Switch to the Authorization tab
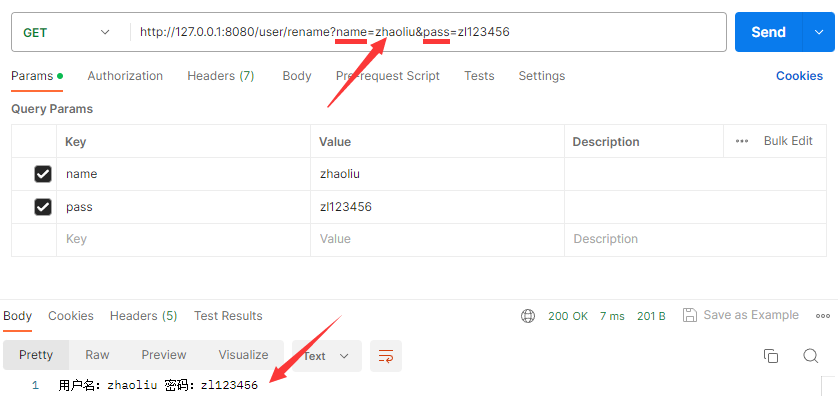838x396 pixels. click(x=125, y=76)
